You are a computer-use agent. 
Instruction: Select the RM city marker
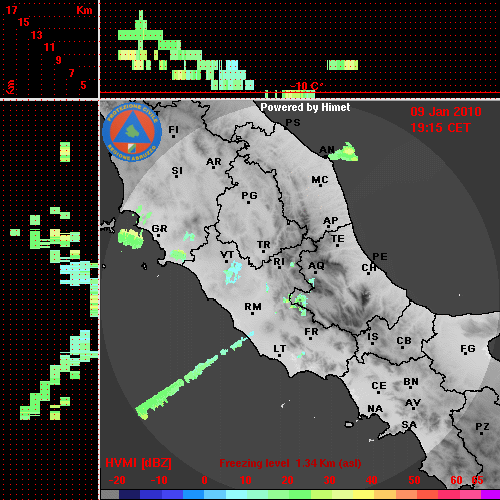point(252,313)
